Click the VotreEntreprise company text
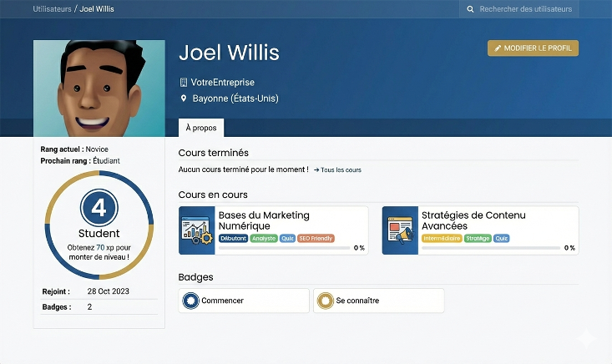 [222, 83]
